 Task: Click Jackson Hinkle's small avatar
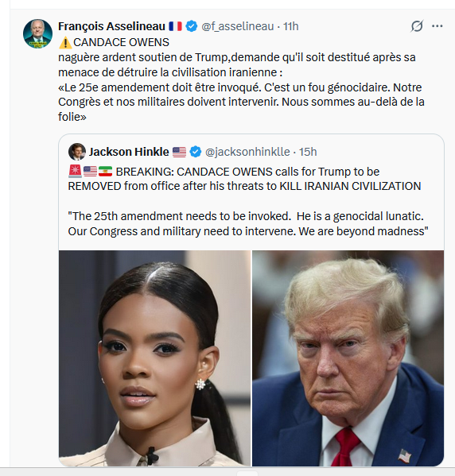[77, 152]
